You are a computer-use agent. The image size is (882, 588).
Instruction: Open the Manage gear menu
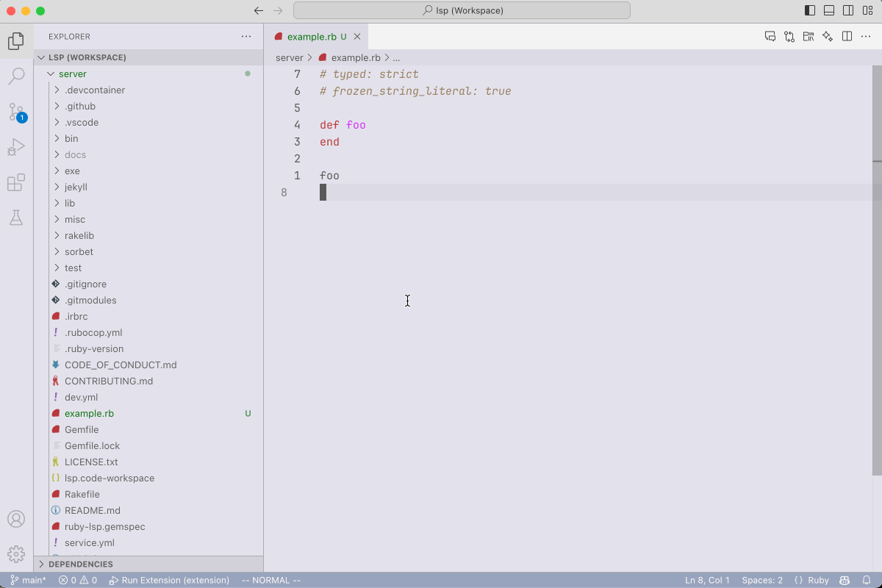[x=16, y=554]
